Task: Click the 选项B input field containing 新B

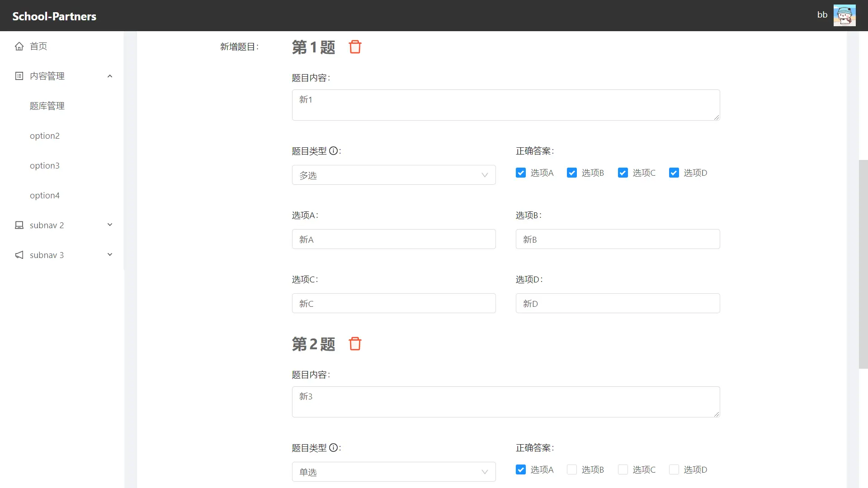Action: tap(617, 239)
